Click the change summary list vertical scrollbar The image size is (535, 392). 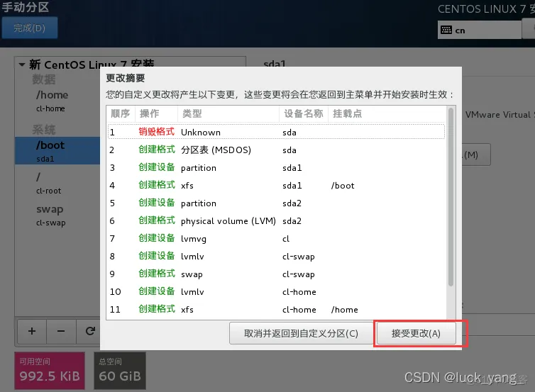[451, 198]
